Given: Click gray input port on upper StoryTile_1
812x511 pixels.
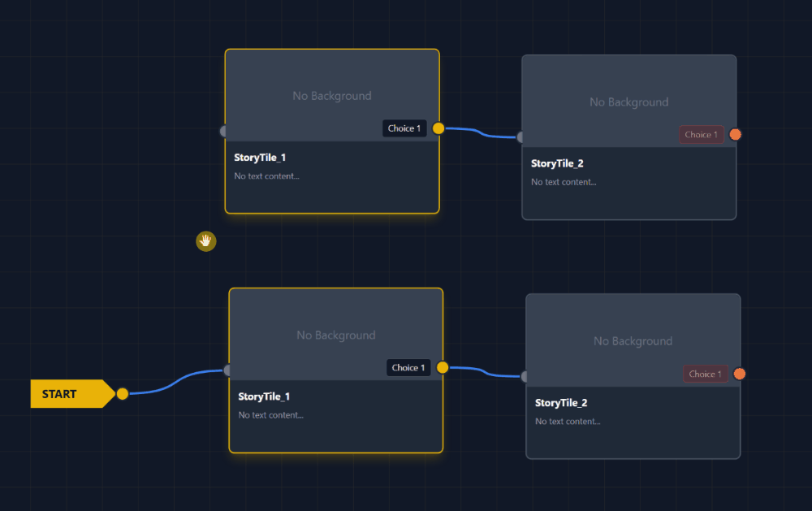Looking at the screenshot, I should pyautogui.click(x=223, y=132).
